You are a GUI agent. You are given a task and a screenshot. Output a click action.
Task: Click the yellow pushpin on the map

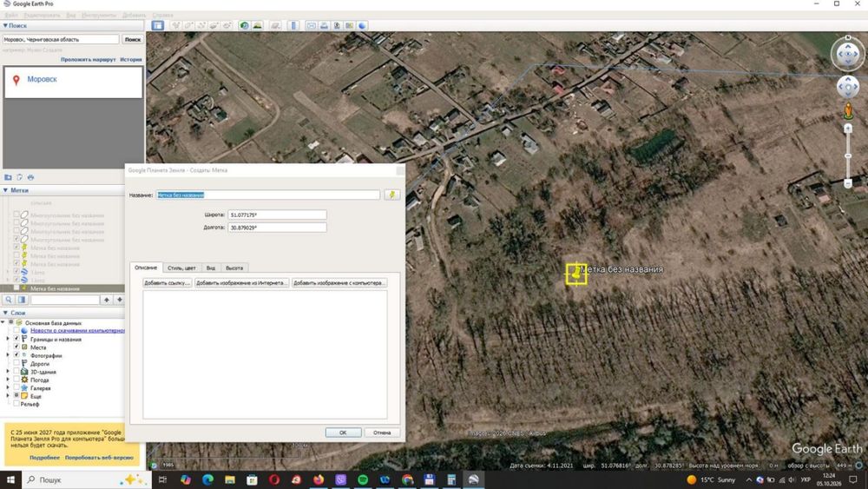pyautogui.click(x=576, y=274)
